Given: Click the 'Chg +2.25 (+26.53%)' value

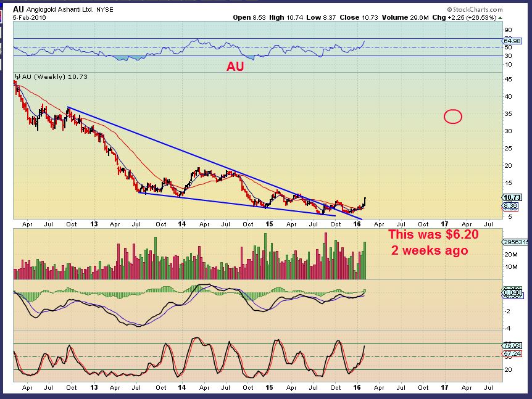Looking at the screenshot, I should point(465,17).
